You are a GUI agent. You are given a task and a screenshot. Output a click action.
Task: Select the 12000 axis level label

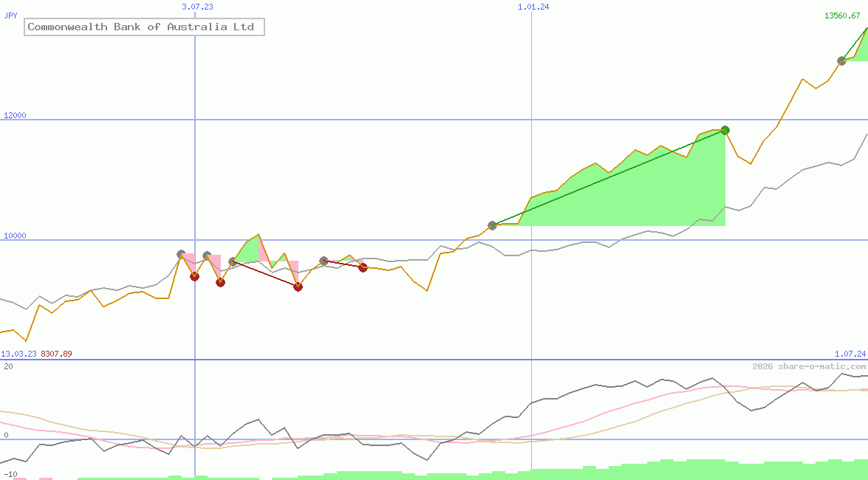click(x=13, y=115)
